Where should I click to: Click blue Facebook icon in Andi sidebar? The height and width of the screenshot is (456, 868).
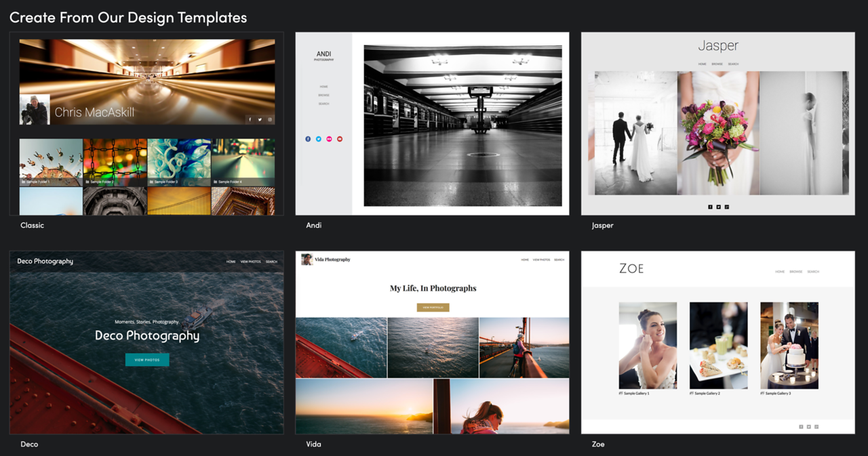(x=308, y=139)
